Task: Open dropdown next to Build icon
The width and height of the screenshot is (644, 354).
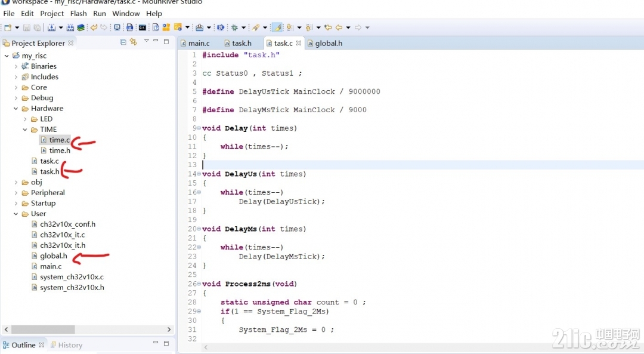Action: click(61, 27)
